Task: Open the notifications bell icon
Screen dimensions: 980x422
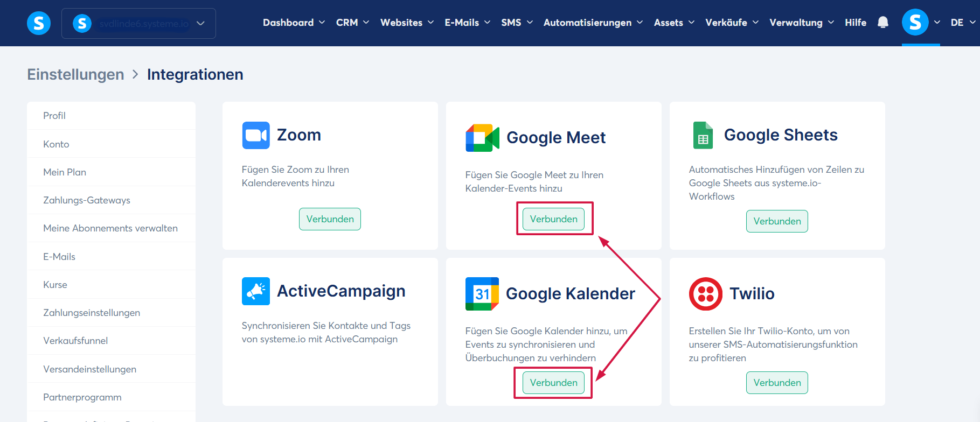Action: point(882,23)
